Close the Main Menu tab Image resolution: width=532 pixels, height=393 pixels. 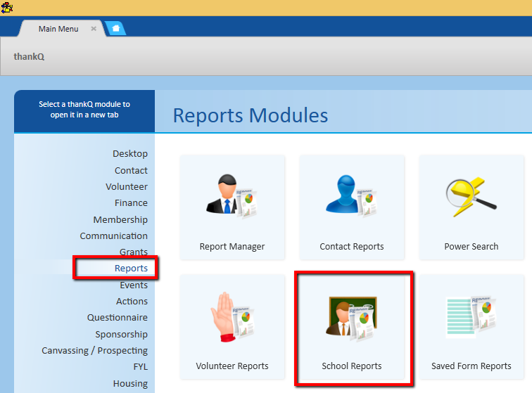(x=94, y=29)
